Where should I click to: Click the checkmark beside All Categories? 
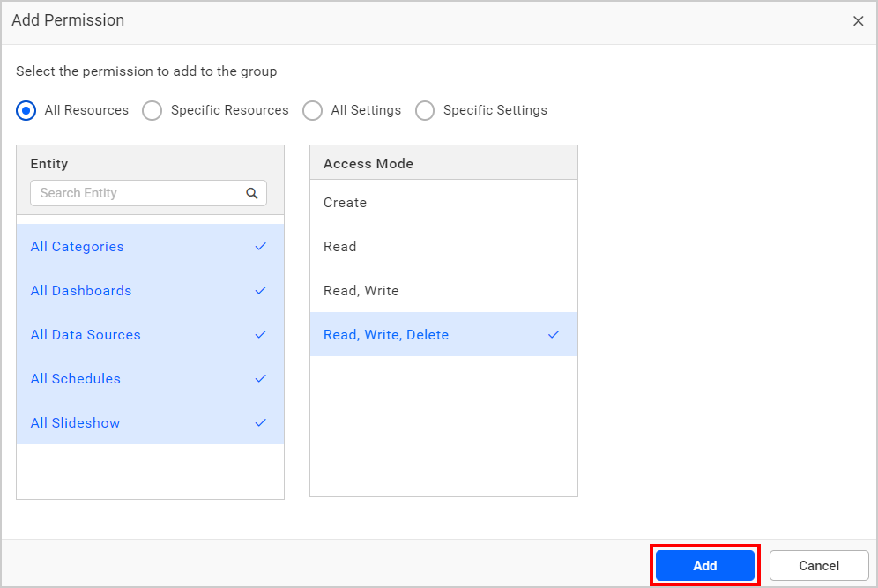pos(260,247)
